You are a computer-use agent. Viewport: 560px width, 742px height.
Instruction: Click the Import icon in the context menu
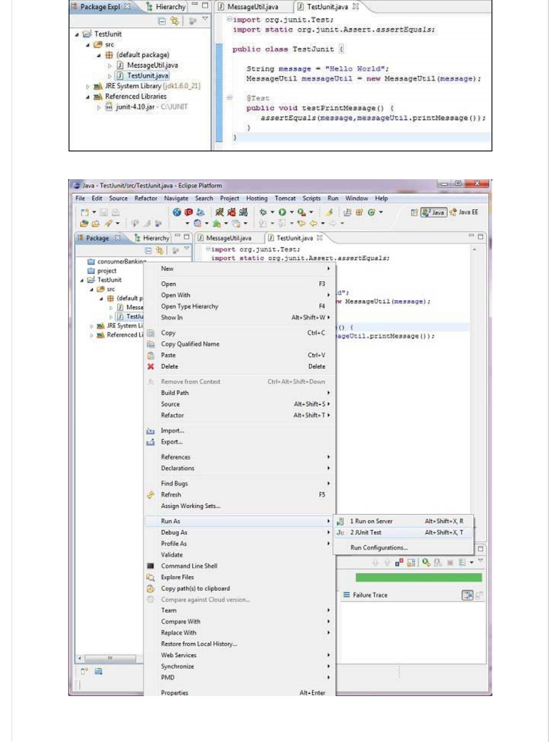[150, 431]
